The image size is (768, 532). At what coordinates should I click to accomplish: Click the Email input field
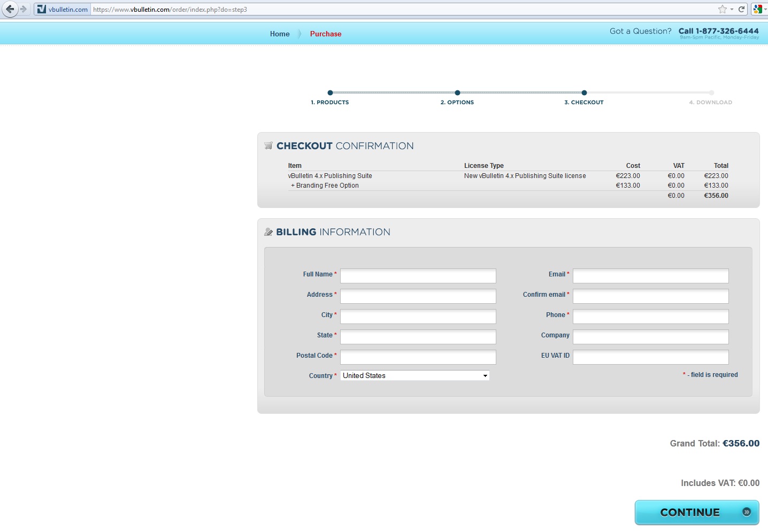point(651,276)
